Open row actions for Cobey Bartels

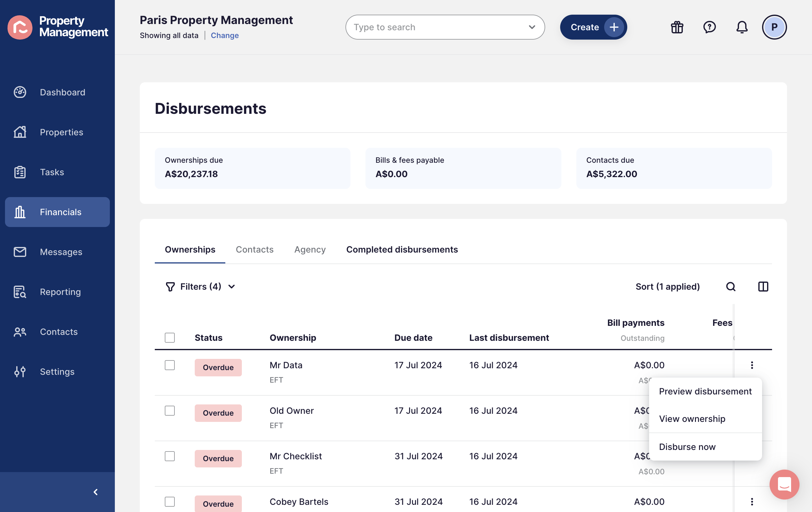tap(752, 502)
